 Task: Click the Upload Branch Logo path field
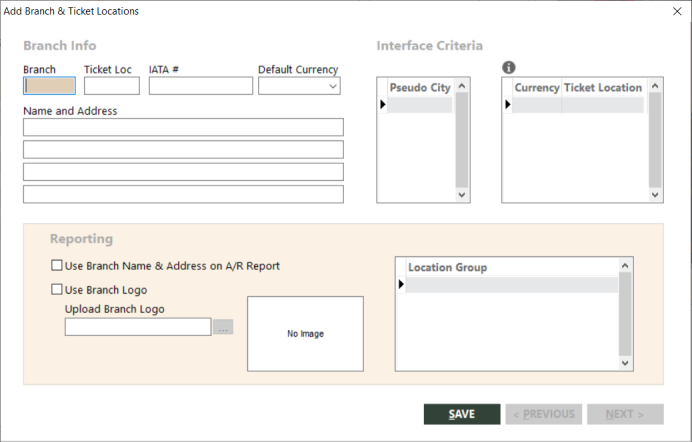coord(138,327)
